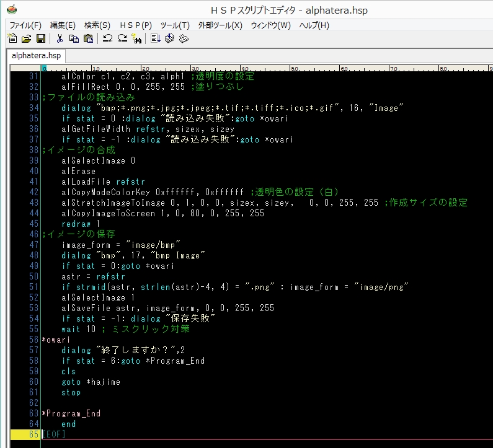
Task: Undo the last edit
Action: (x=107, y=38)
